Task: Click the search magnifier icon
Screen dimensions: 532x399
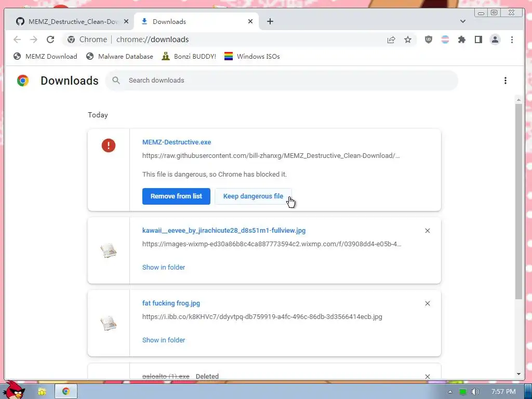Action: 116,81
